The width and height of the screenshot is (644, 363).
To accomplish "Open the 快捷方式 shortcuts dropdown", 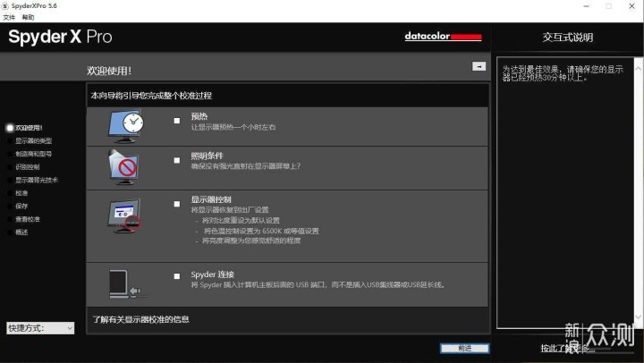I will (40, 328).
